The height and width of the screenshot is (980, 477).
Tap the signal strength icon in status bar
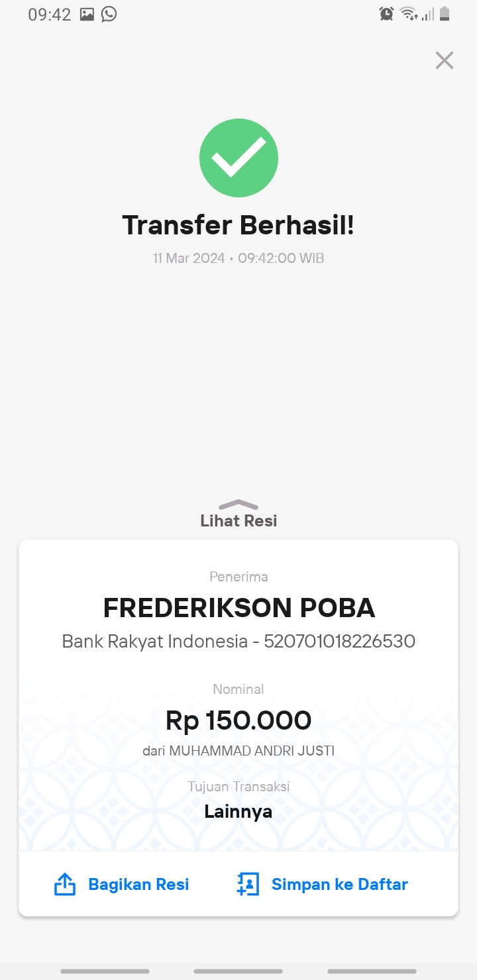428,14
